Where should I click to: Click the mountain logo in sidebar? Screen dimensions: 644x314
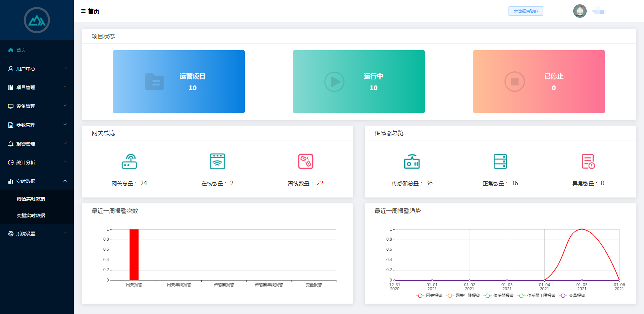37,20
